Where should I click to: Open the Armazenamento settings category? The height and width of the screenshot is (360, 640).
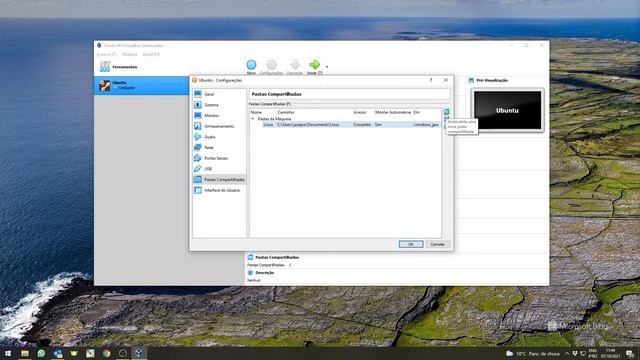[x=219, y=126]
